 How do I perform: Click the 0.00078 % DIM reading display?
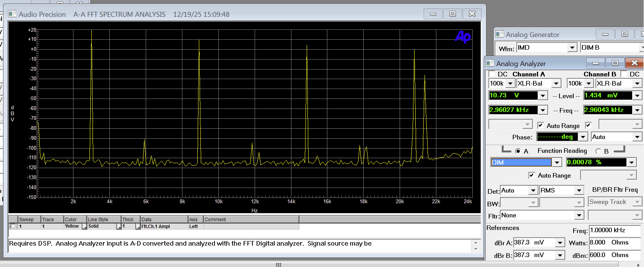tap(596, 162)
